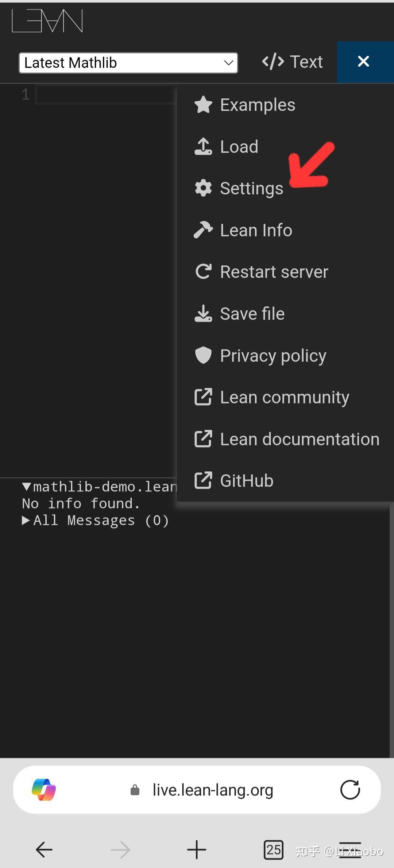Click the Restart server circular arrow icon
The width and height of the screenshot is (394, 868).
pyautogui.click(x=203, y=272)
